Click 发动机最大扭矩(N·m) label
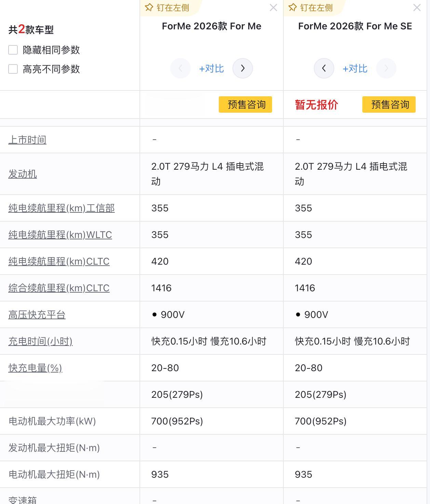This screenshot has width=430, height=504. point(54,448)
